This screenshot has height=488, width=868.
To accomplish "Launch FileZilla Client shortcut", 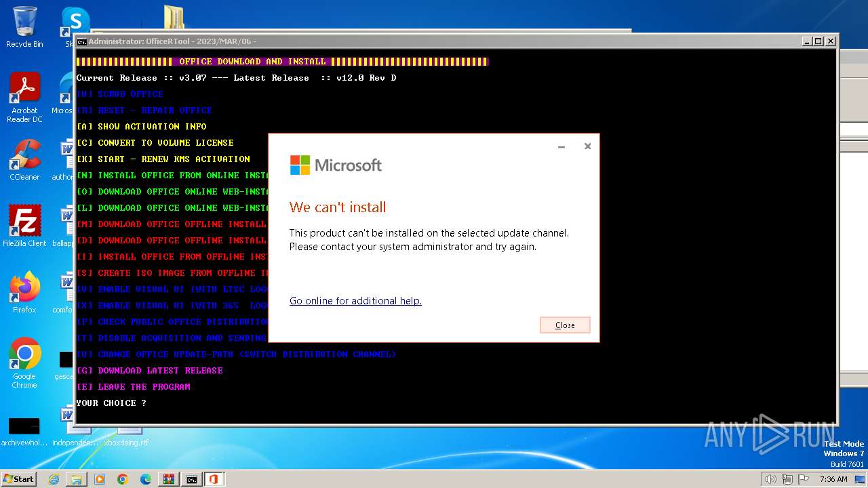I will 24,226.
